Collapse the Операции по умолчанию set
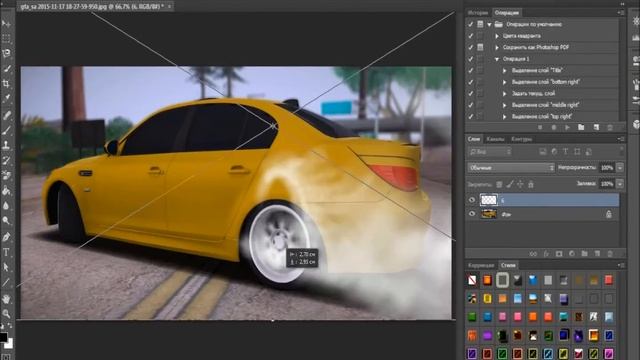The width and height of the screenshot is (640, 360). 489,24
